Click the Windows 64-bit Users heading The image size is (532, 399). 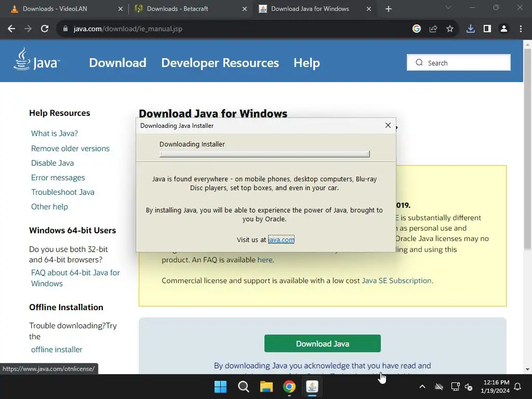(x=73, y=231)
